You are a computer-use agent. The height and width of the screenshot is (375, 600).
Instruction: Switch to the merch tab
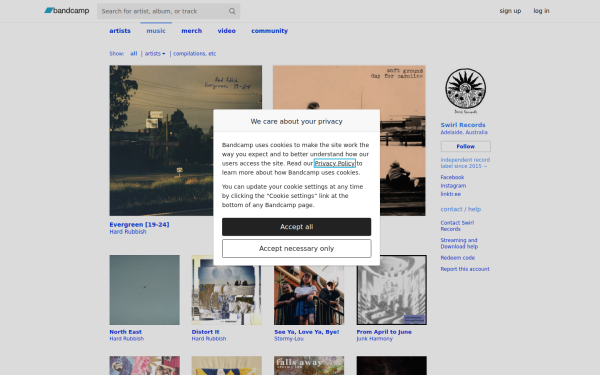pyautogui.click(x=191, y=31)
